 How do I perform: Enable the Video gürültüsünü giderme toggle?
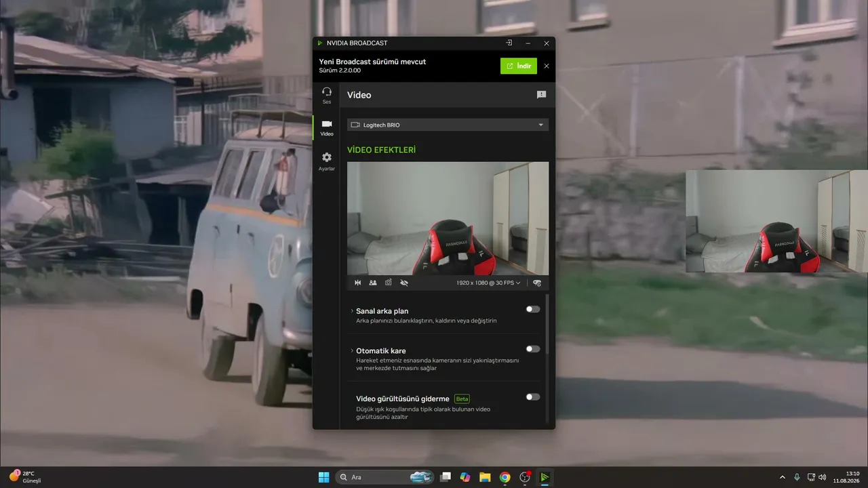(x=533, y=396)
